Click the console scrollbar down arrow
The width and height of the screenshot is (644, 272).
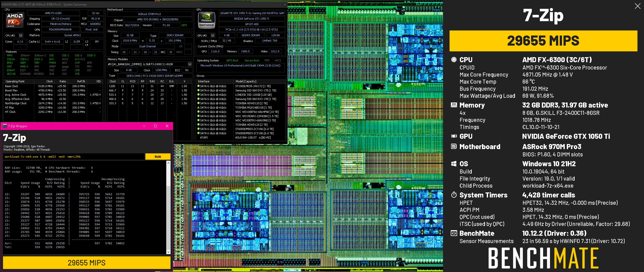[x=169, y=252]
